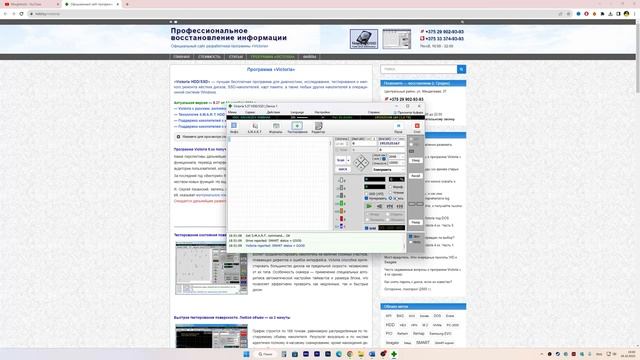The height and width of the screenshot is (360, 640).
Task: Click the Start LBA input field
Action: tap(364, 143)
